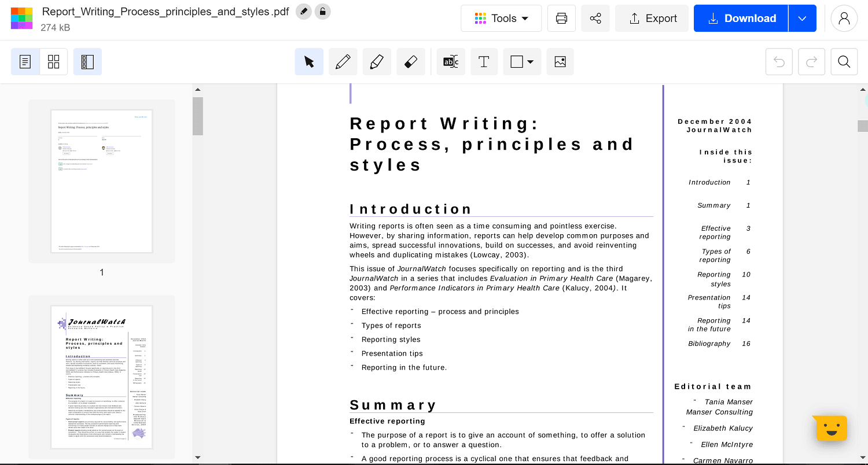The height and width of the screenshot is (465, 868).
Task: Select the JournalWatch page thumbnail
Action: [102, 377]
